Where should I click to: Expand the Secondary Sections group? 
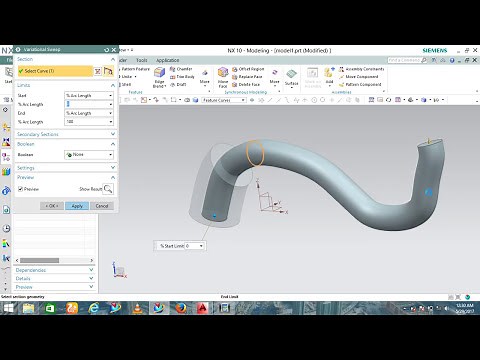click(113, 134)
